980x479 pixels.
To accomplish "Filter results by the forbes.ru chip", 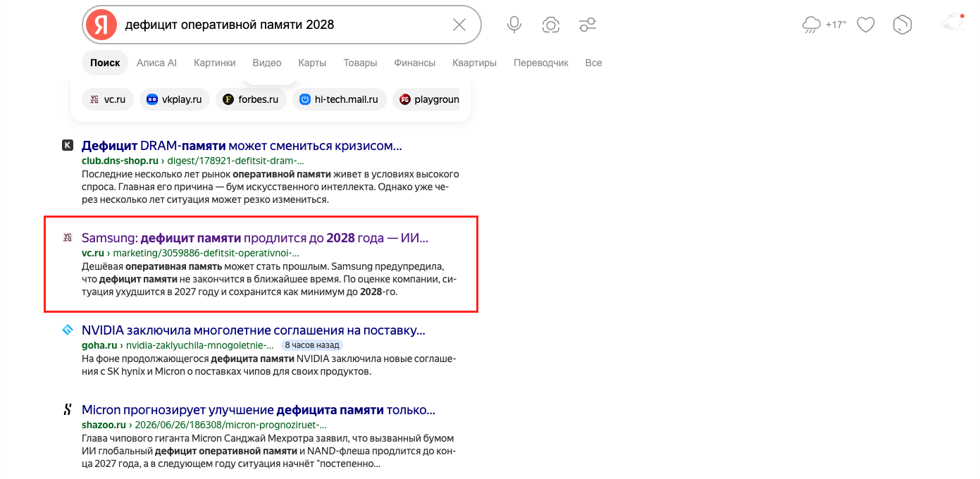I will [251, 99].
